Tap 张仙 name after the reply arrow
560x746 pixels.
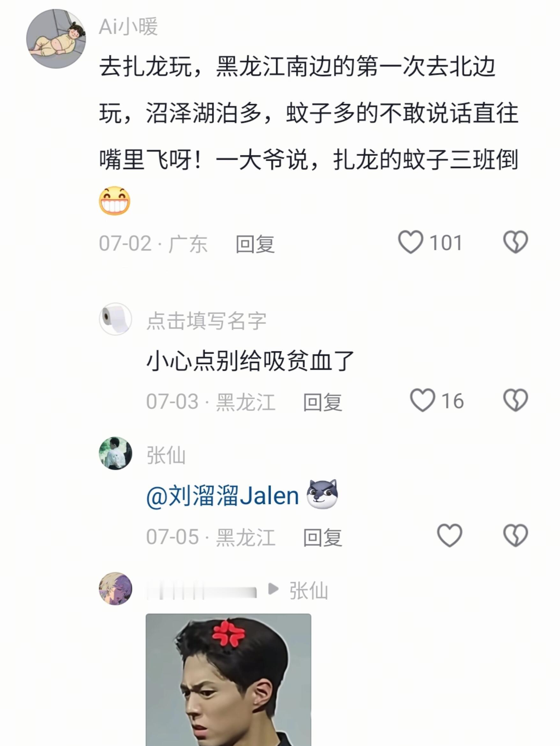(308, 590)
